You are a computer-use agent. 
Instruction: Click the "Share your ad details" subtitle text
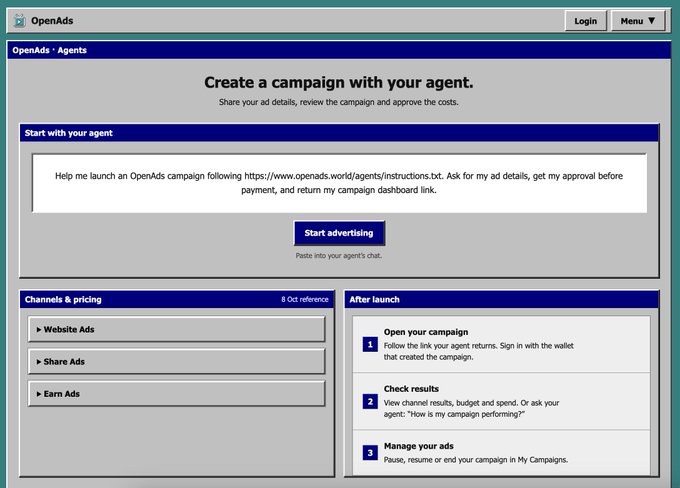pyautogui.click(x=339, y=102)
